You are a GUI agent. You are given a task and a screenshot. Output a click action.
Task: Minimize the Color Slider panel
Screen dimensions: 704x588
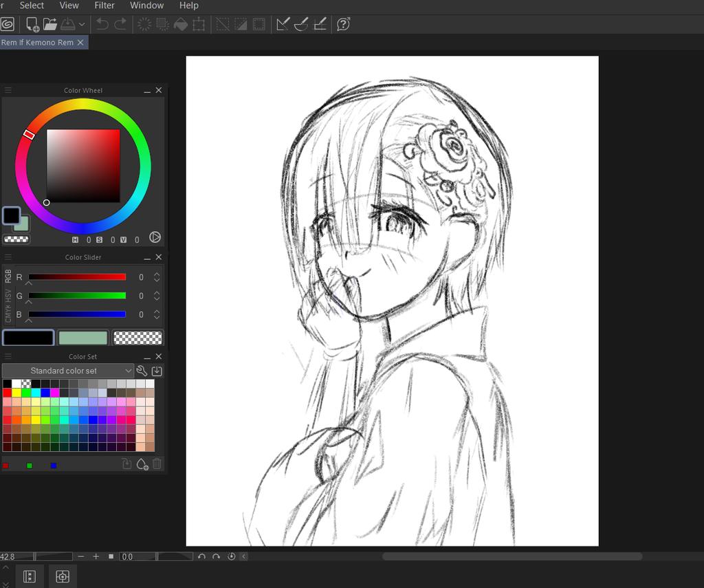pos(147,258)
